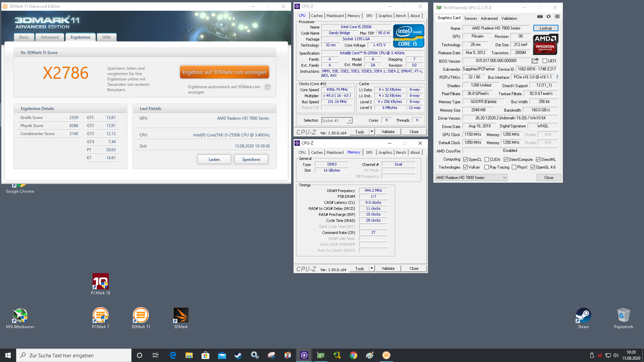644x362 pixels.
Task: Take a GPU-Z screenshot with camera icon
Action: tap(540, 16)
